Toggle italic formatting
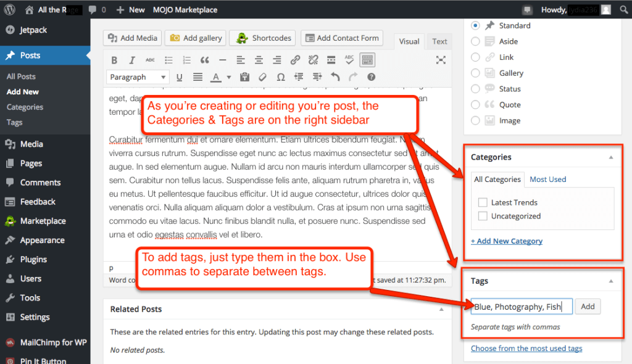Screen dimensions: 632x364 [132, 60]
